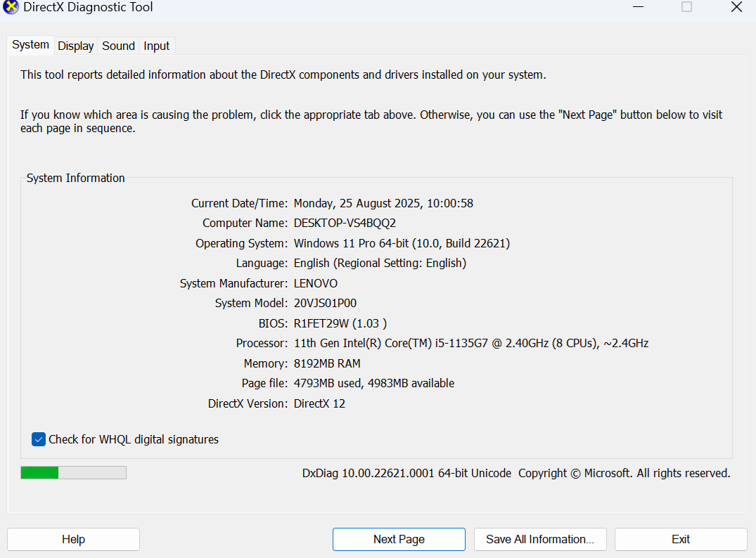Click the System Information group label
Screen dimensions: 756x558
tap(75, 178)
